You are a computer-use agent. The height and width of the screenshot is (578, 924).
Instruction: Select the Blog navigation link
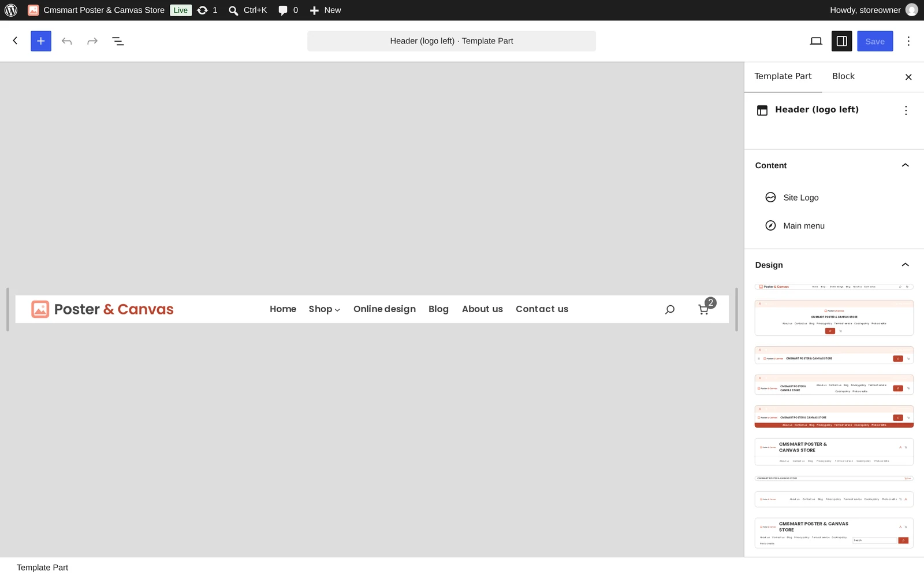coord(438,309)
